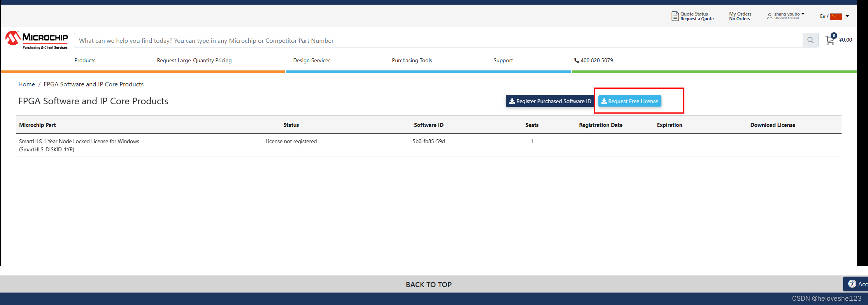
Task: Click the Microchip Part column header
Action: pos(37,125)
